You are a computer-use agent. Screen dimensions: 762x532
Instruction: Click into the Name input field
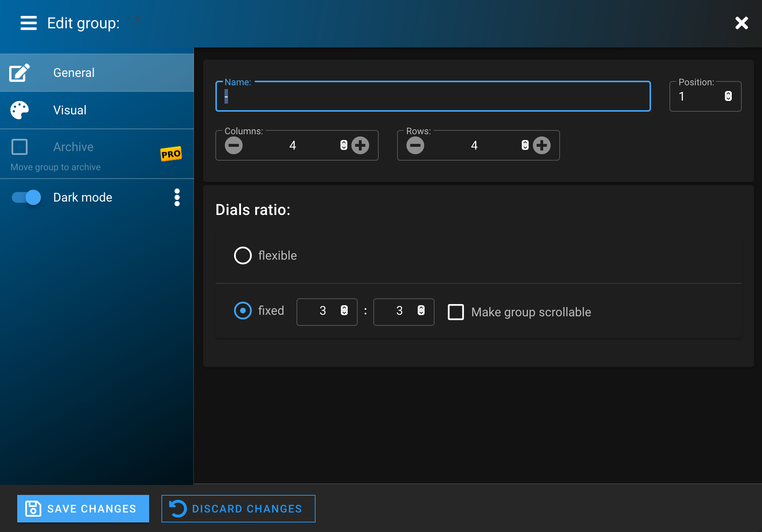click(432, 97)
